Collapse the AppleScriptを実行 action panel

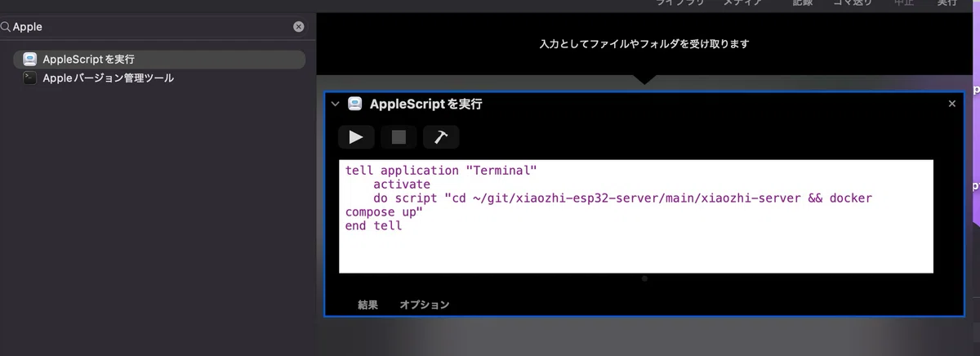point(335,105)
